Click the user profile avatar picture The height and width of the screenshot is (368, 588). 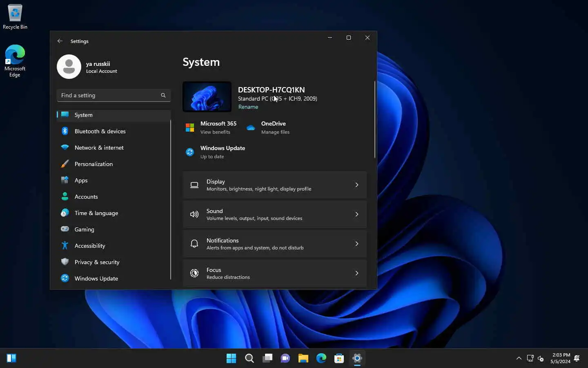click(x=69, y=67)
